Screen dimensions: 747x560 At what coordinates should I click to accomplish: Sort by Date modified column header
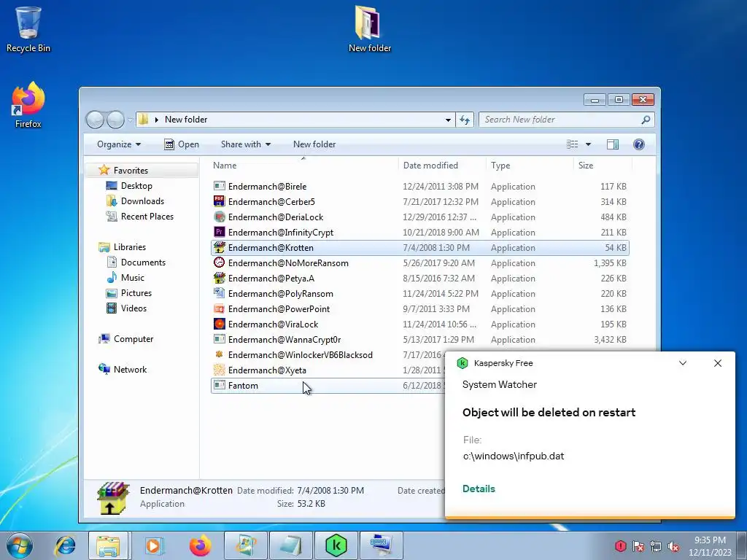coord(441,166)
